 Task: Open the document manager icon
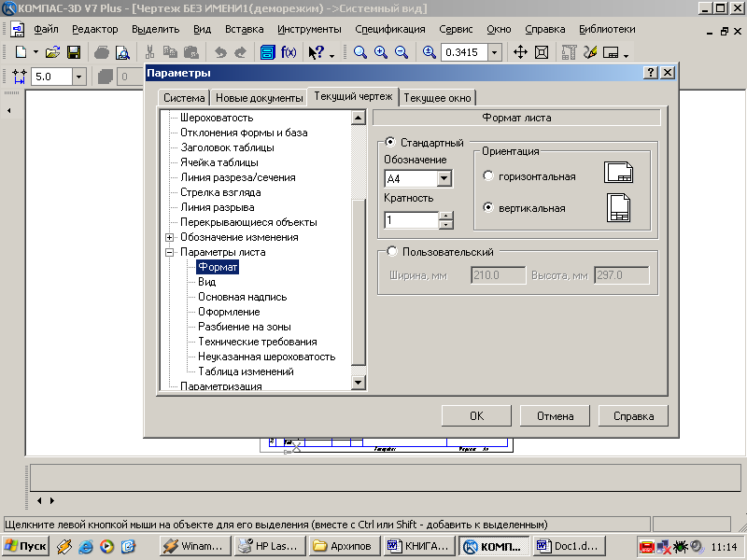click(267, 52)
